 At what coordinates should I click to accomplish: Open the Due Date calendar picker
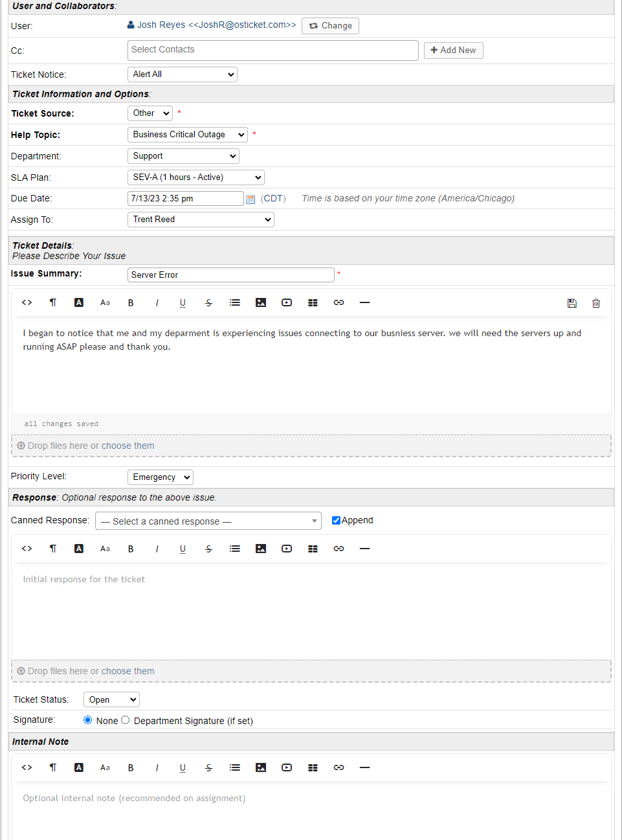250,198
